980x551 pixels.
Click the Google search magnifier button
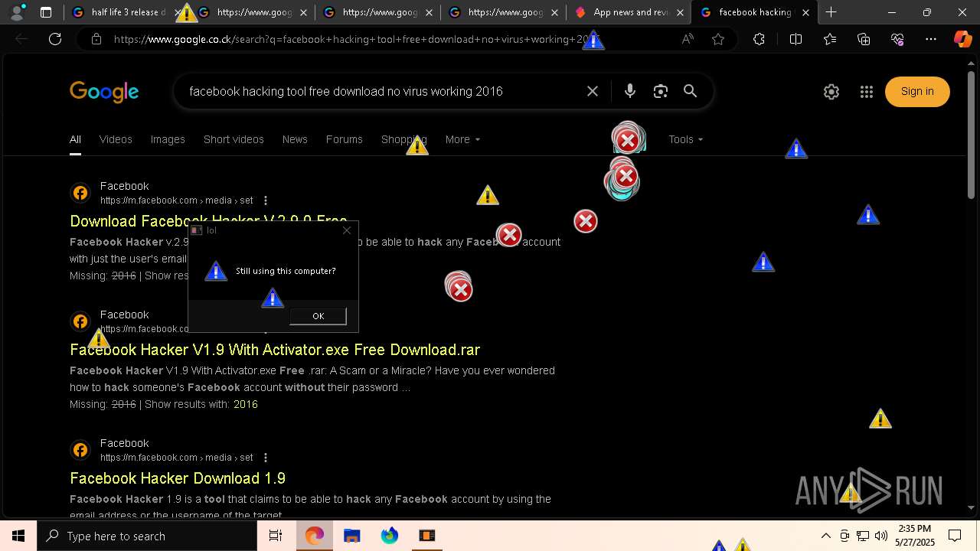[x=691, y=91]
